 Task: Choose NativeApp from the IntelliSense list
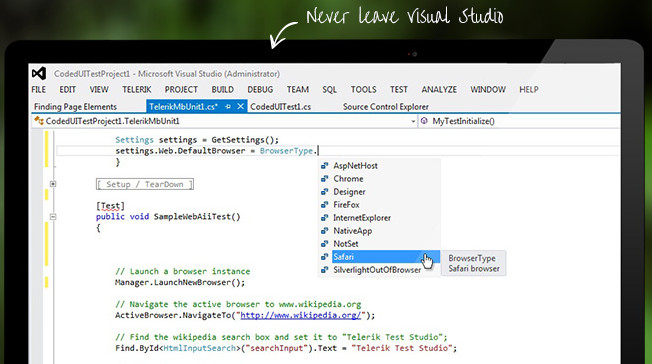(353, 231)
